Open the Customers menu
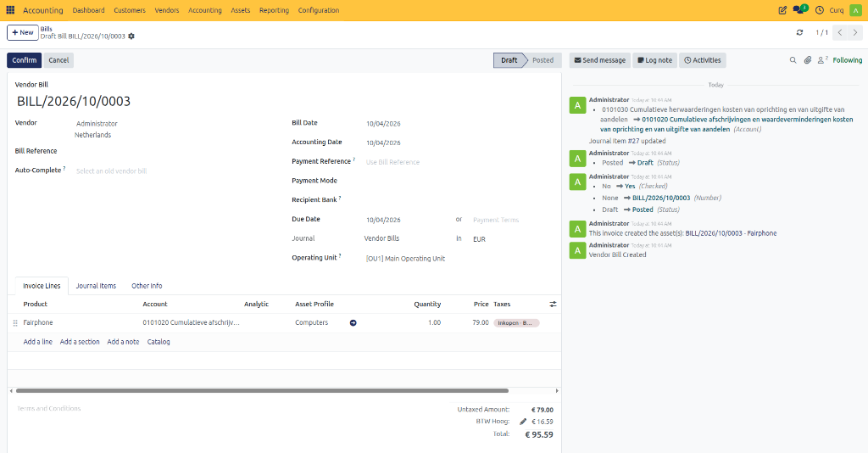 130,10
